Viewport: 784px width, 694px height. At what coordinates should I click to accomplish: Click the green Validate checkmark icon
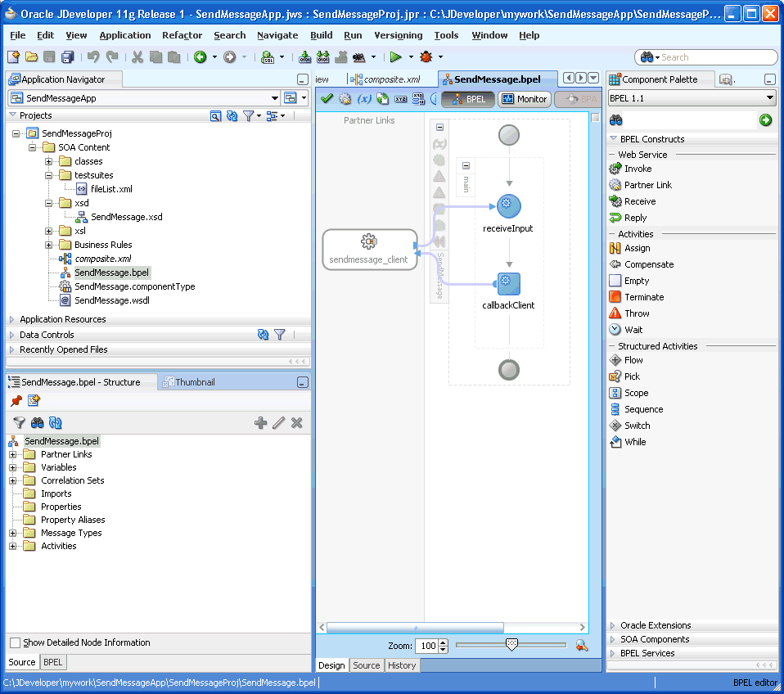(327, 98)
